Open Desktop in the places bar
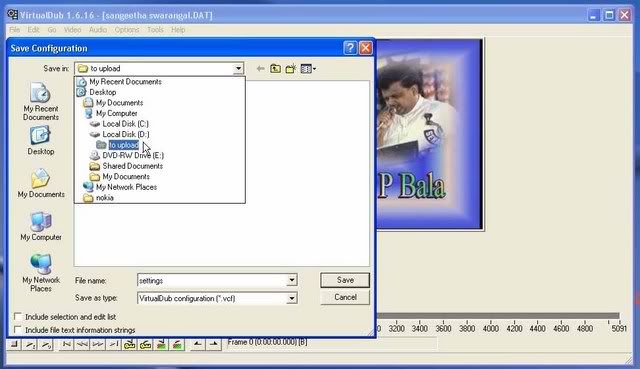The width and height of the screenshot is (640, 369). pyautogui.click(x=40, y=140)
